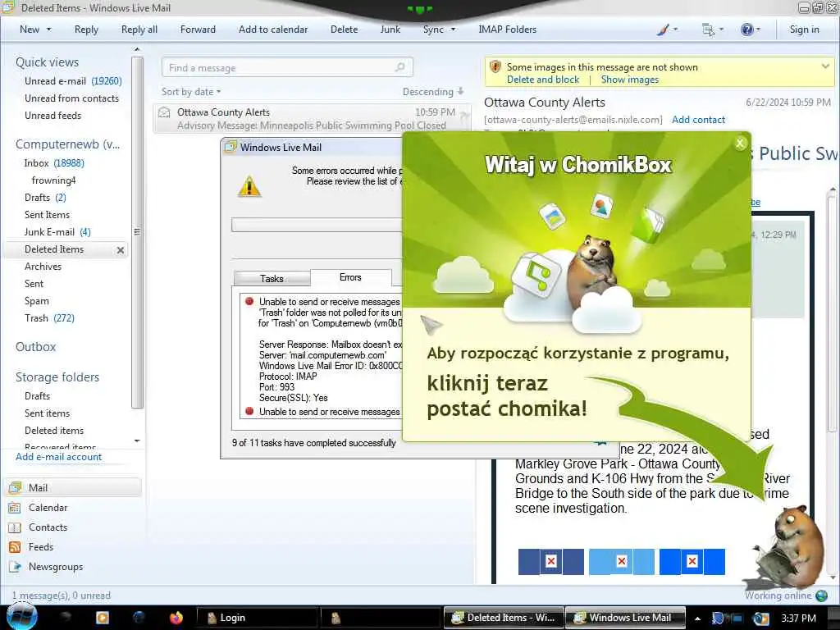Expand the Sort by date dropdown

tap(191, 92)
